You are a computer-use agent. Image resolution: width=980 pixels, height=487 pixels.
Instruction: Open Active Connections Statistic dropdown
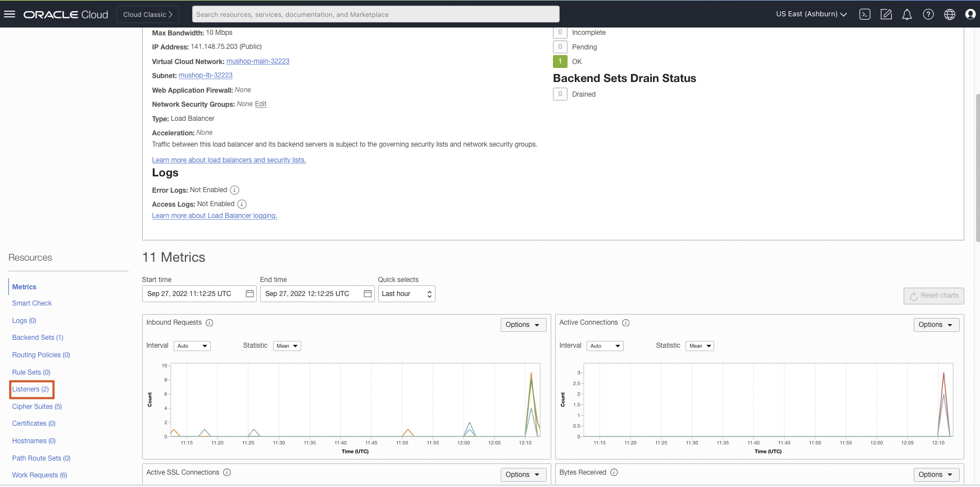coord(700,346)
